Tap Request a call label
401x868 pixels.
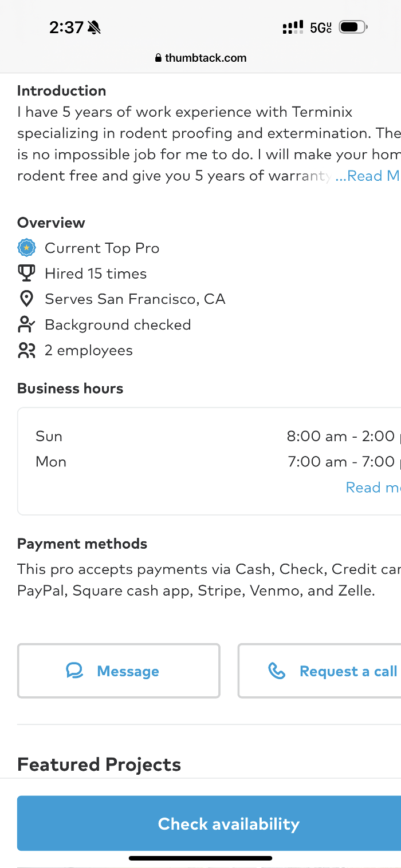(x=348, y=671)
